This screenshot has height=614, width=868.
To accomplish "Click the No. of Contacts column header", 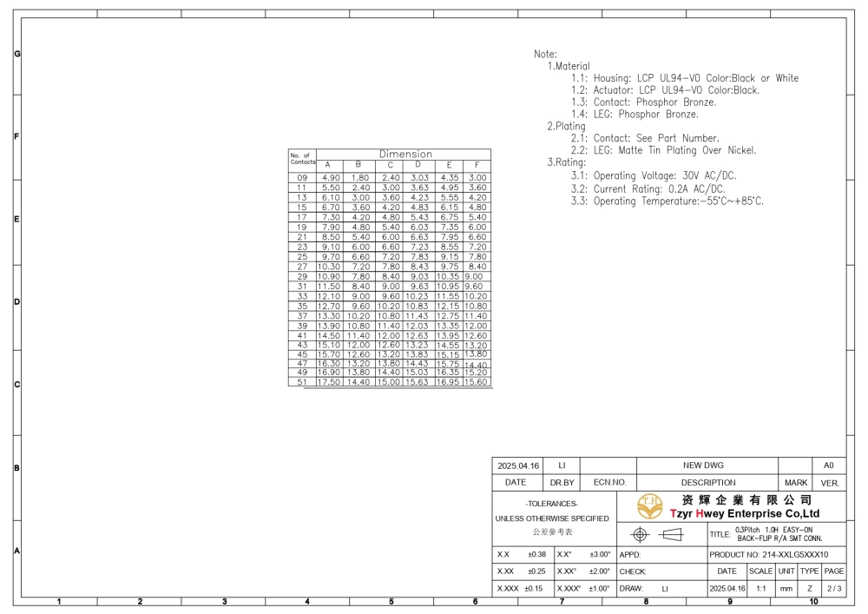I will 302,159.
